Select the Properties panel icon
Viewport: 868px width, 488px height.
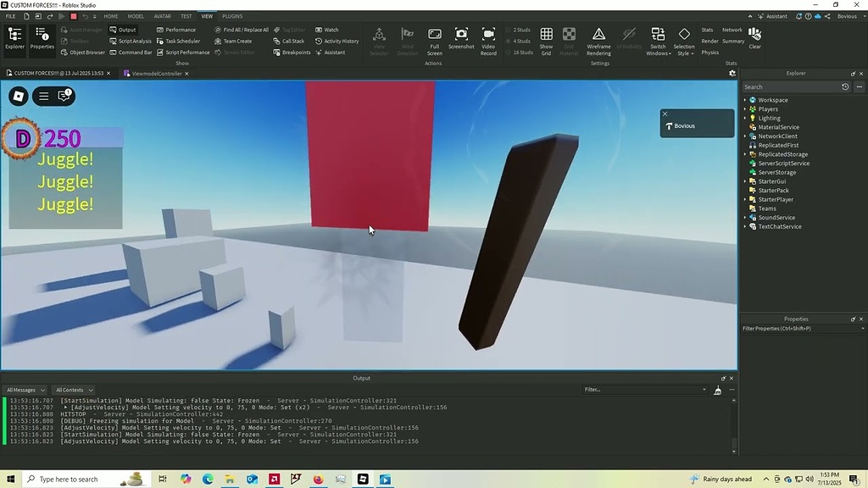(x=42, y=35)
